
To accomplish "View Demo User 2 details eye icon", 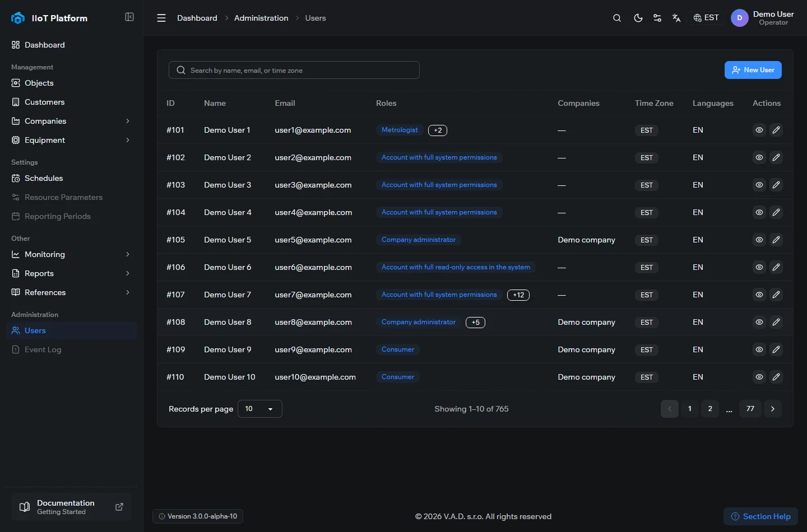I will coord(759,157).
